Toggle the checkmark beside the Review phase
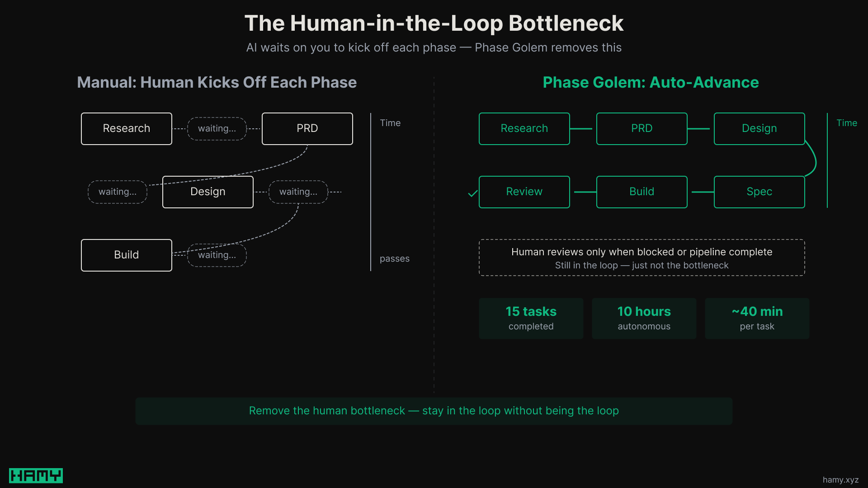 point(472,193)
